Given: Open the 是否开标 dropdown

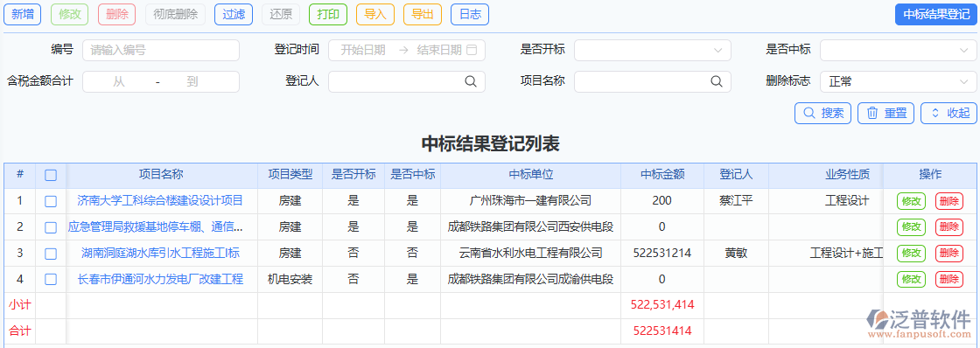Looking at the screenshot, I should [x=653, y=50].
